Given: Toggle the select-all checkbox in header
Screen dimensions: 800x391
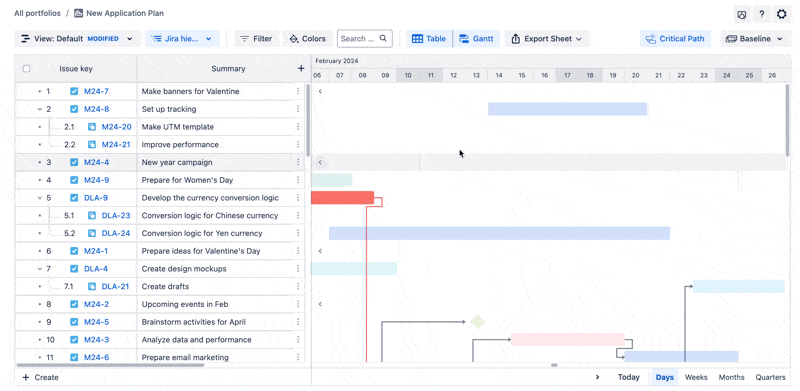Looking at the screenshot, I should (27, 68).
